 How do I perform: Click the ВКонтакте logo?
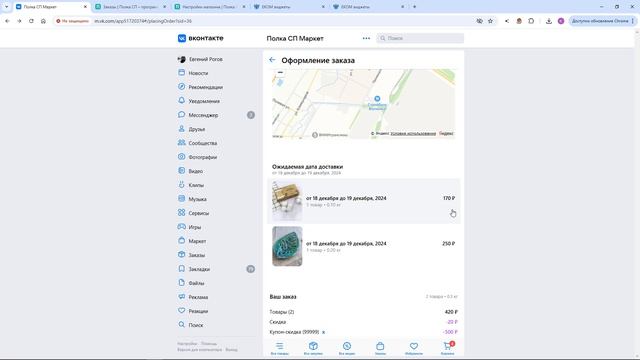(200, 38)
